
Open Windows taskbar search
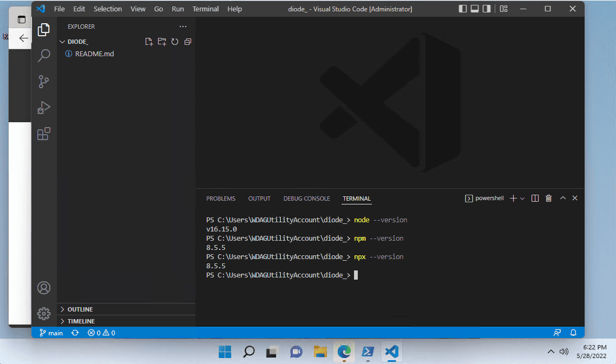pyautogui.click(x=248, y=352)
